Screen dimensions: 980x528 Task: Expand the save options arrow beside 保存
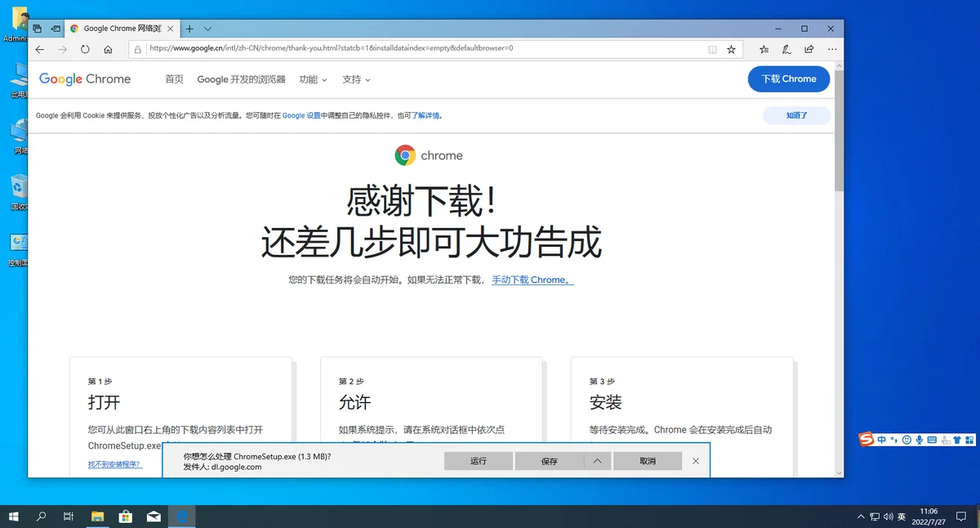click(x=598, y=461)
